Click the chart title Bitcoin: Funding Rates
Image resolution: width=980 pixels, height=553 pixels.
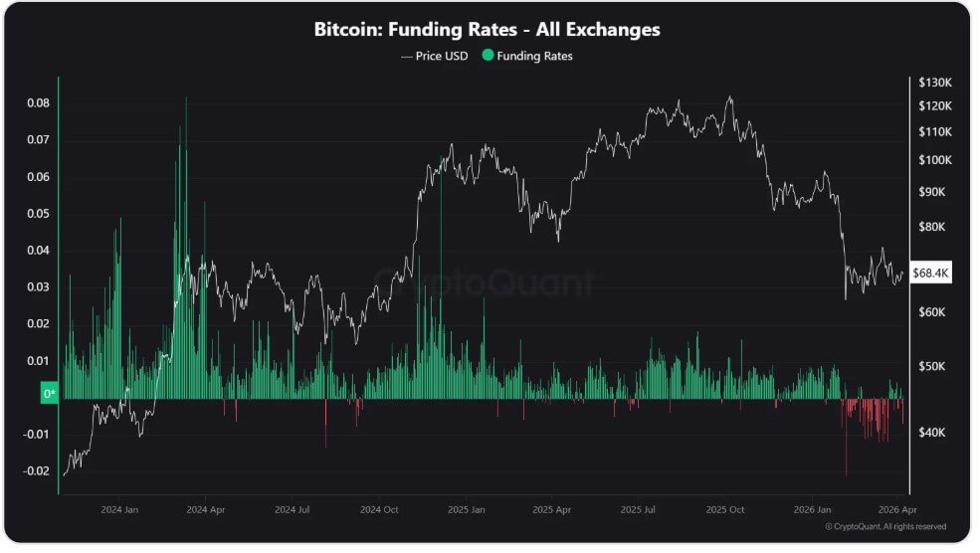[x=487, y=29]
